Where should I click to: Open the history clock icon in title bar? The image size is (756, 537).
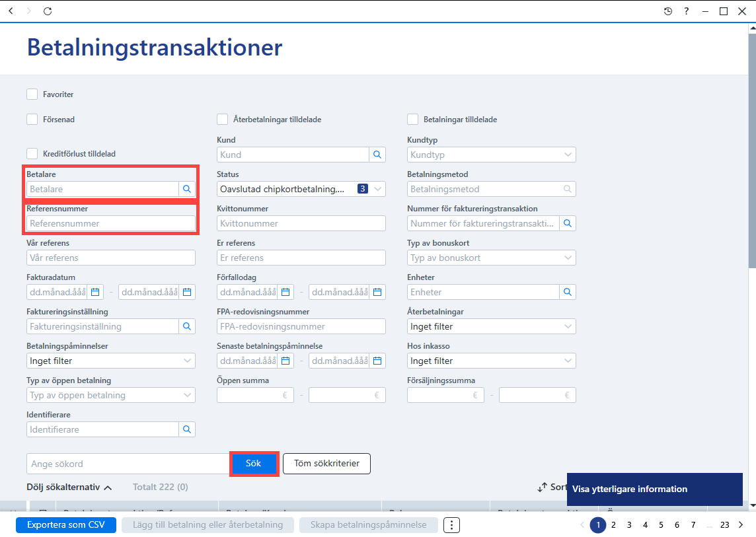667,11
